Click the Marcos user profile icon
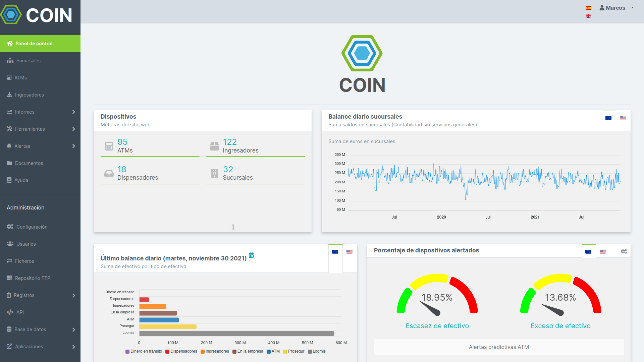The height and width of the screenshot is (362, 644). [602, 8]
